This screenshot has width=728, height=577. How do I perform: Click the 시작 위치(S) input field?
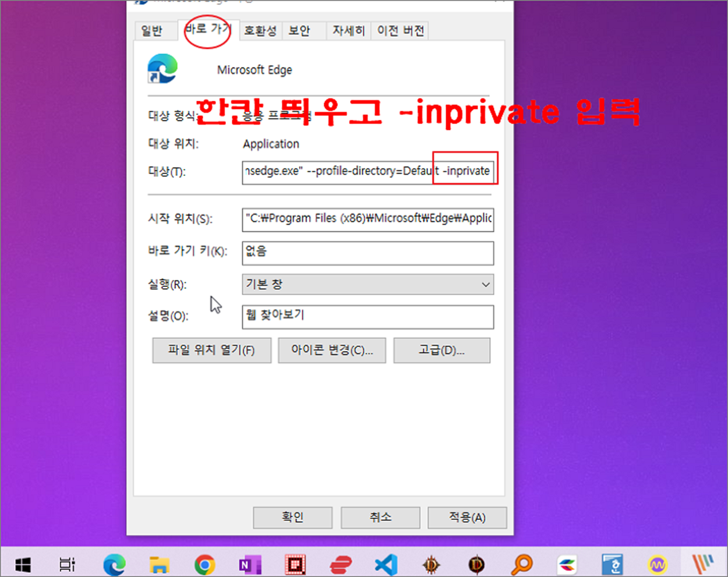(367, 219)
